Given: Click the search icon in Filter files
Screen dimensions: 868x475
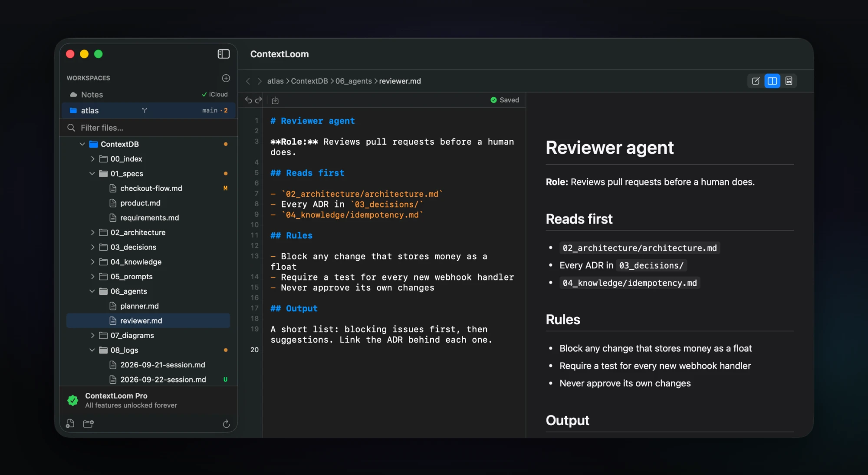Looking at the screenshot, I should pyautogui.click(x=71, y=128).
